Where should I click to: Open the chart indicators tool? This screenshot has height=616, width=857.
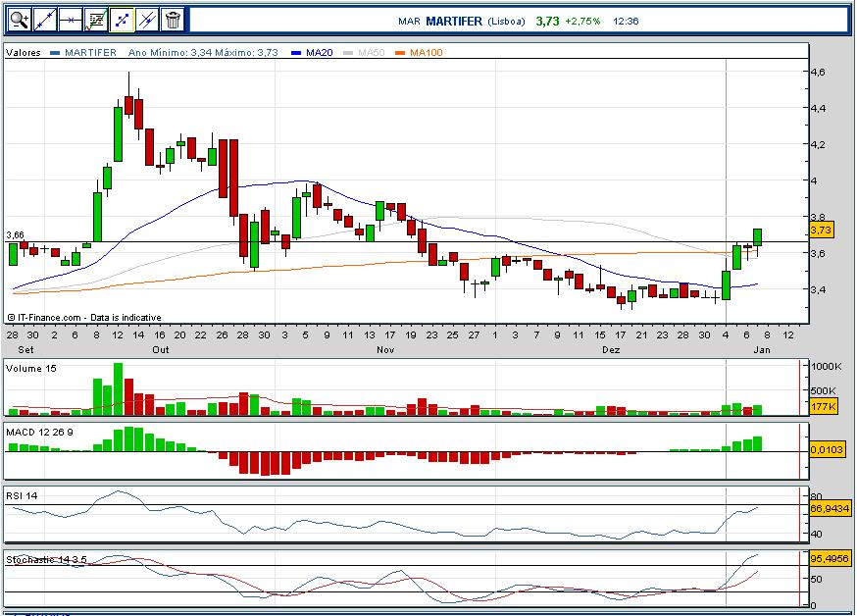96,21
